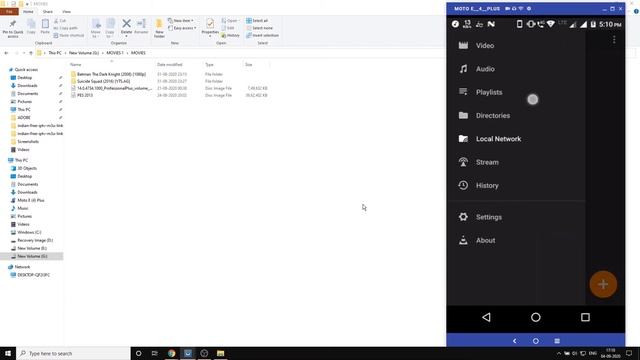Open Recovery Image (D:) in navigation pane
The height and width of the screenshot is (360, 640).
[35, 240]
